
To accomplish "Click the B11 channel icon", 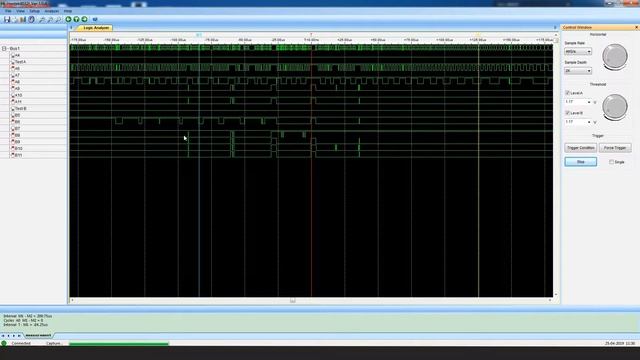I will click(13, 155).
